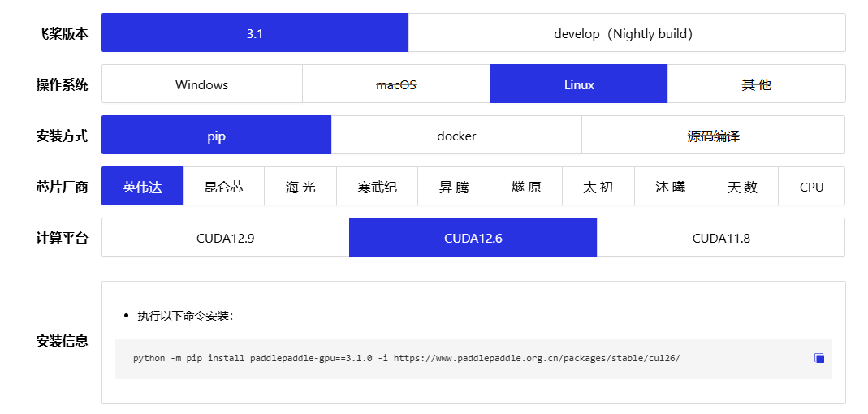This screenshot has width=868, height=414.
Task: Click the pip install command text
Action: 406,358
